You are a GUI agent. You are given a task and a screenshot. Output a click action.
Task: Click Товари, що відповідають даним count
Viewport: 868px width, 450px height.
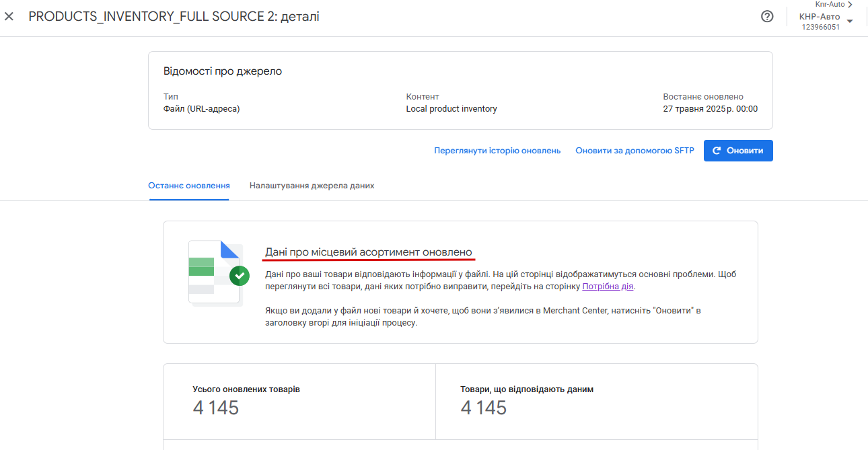point(483,408)
